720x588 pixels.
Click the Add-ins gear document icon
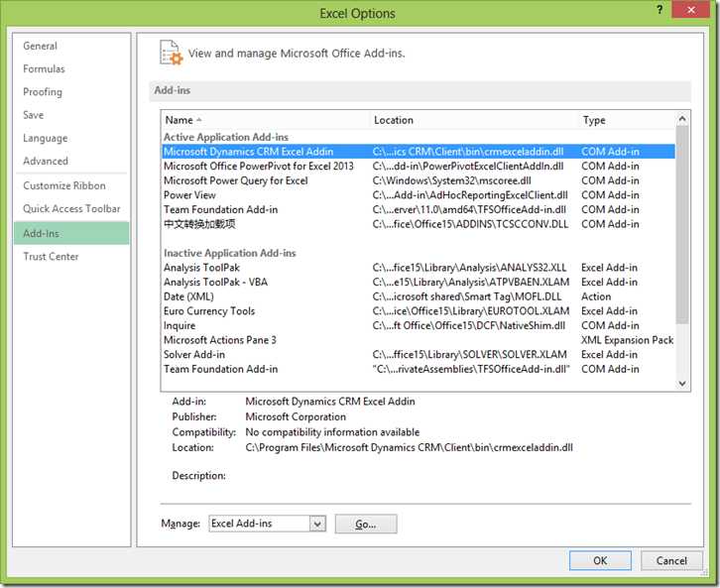(171, 53)
